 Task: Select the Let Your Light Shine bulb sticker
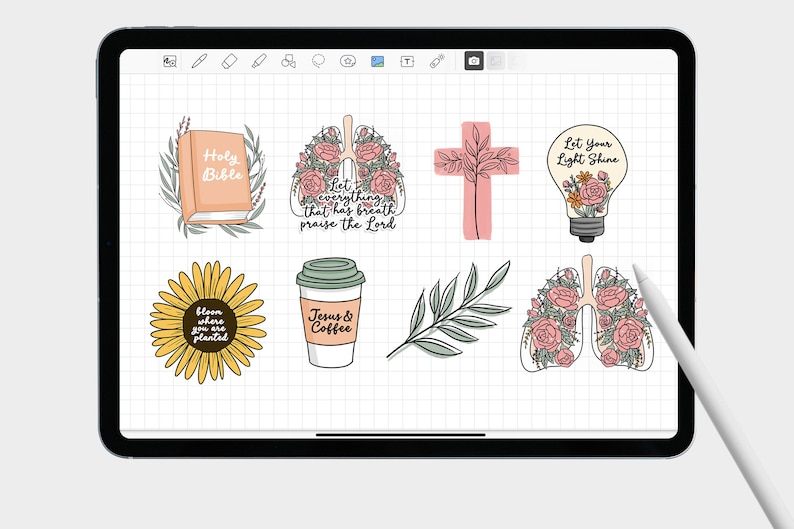(587, 183)
